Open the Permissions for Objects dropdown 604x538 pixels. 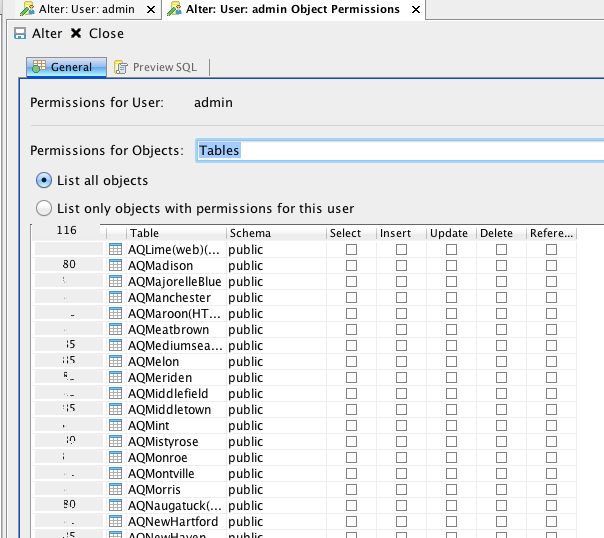point(400,150)
